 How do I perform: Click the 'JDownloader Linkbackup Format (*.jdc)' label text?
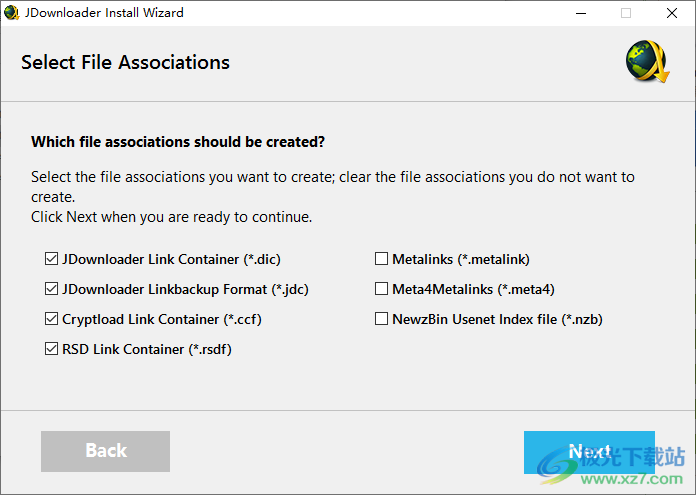(x=185, y=289)
